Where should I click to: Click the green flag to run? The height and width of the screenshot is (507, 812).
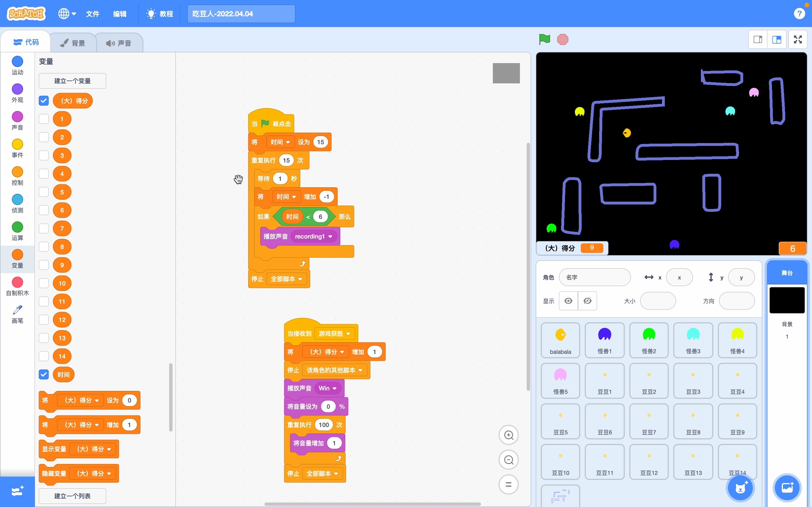544,39
